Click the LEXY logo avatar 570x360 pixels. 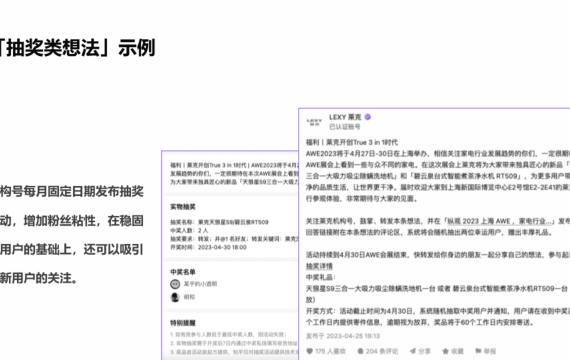314,122
